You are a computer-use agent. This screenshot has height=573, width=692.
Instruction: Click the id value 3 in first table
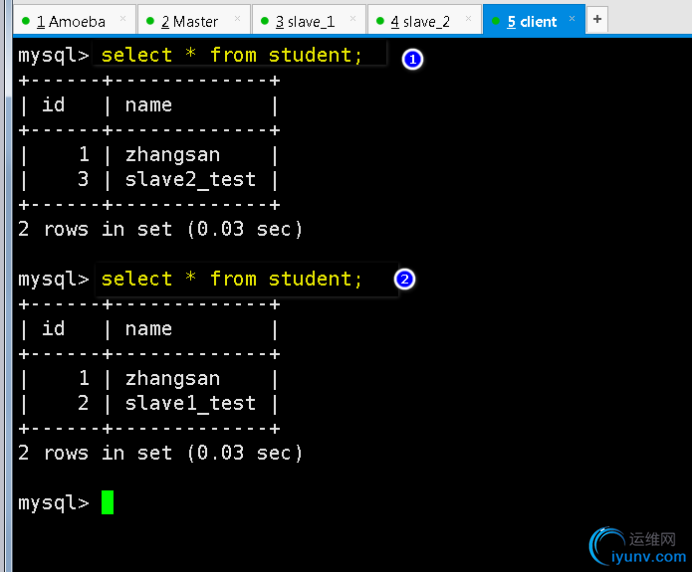click(x=83, y=179)
